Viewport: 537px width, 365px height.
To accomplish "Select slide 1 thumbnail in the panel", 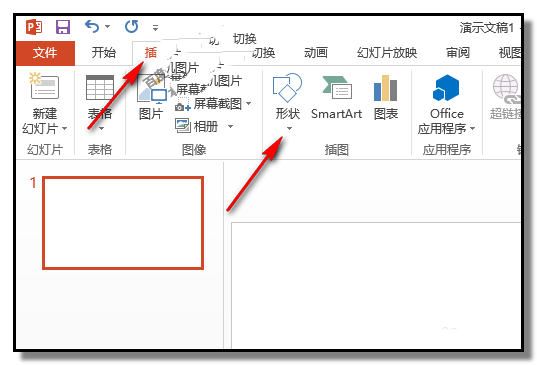I will [123, 223].
